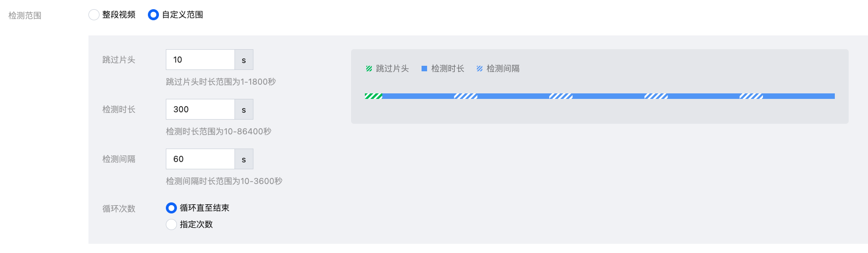Click the first striped interval on timeline
The height and width of the screenshot is (253, 868).
[466, 96]
